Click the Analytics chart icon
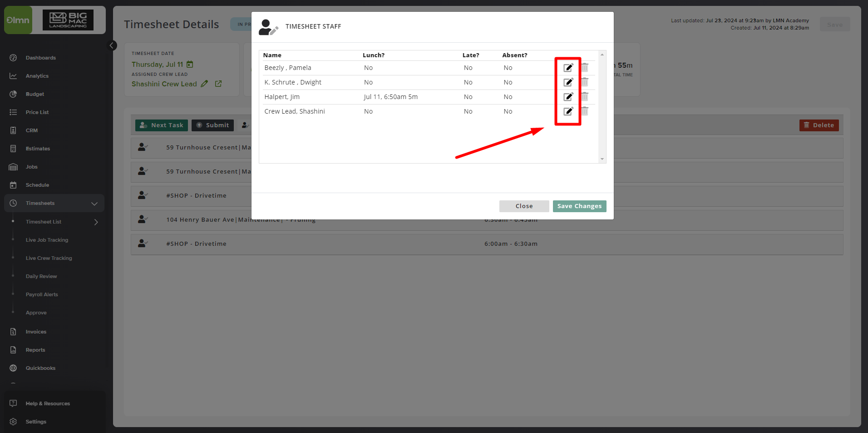The width and height of the screenshot is (868, 433). click(13, 76)
